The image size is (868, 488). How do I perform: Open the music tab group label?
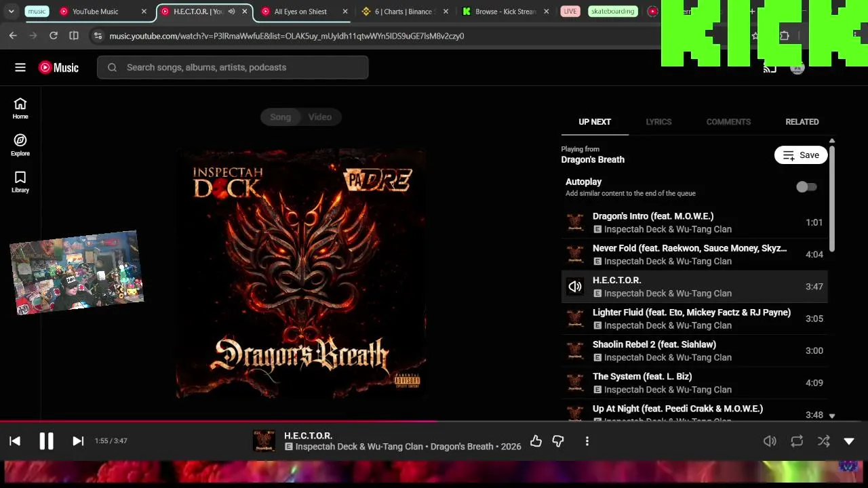37,12
